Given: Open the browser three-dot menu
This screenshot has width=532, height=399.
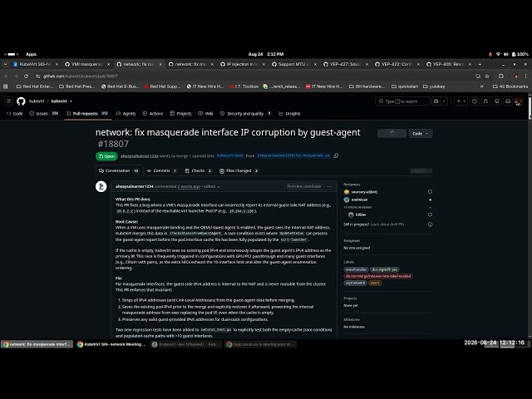Looking at the screenshot, I should [525, 76].
